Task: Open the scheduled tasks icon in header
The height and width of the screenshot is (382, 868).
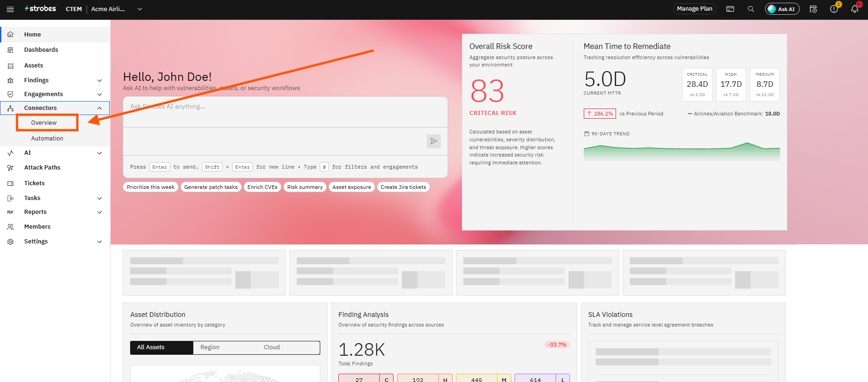Action: point(813,9)
